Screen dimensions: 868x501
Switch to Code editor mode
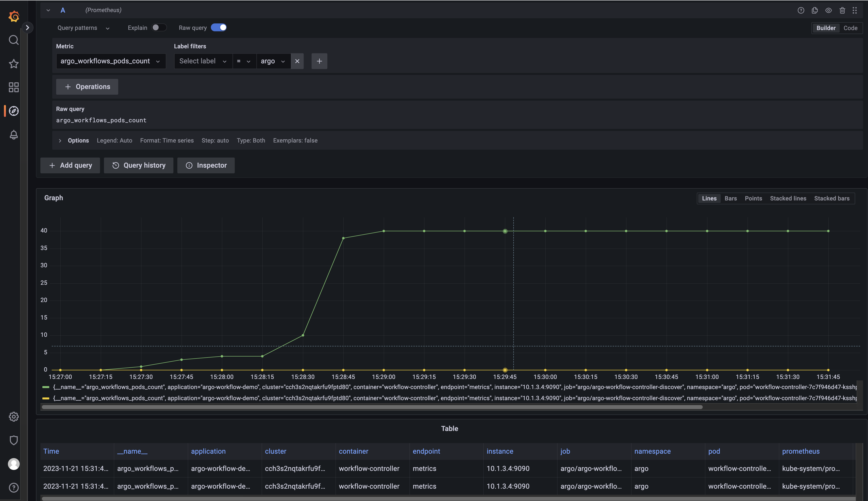tap(850, 28)
